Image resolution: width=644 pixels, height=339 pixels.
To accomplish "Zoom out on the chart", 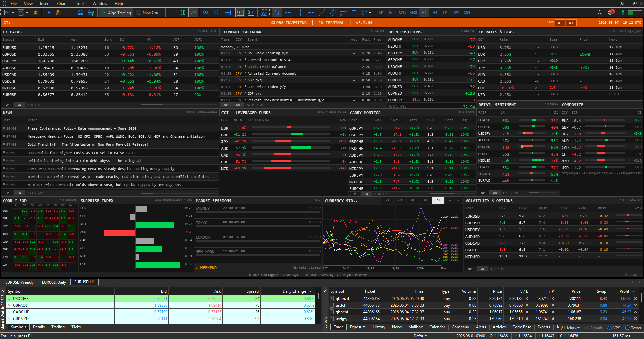I will click(x=217, y=13).
